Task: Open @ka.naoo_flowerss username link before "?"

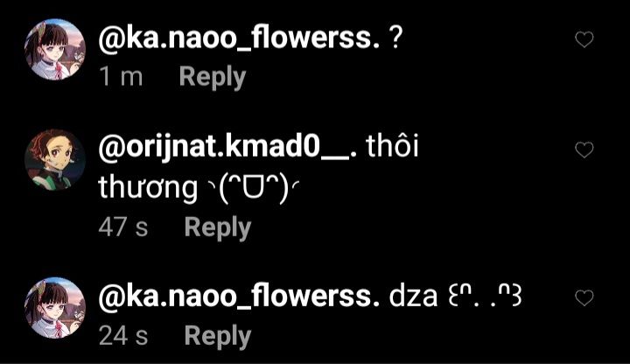Action: 239,38
